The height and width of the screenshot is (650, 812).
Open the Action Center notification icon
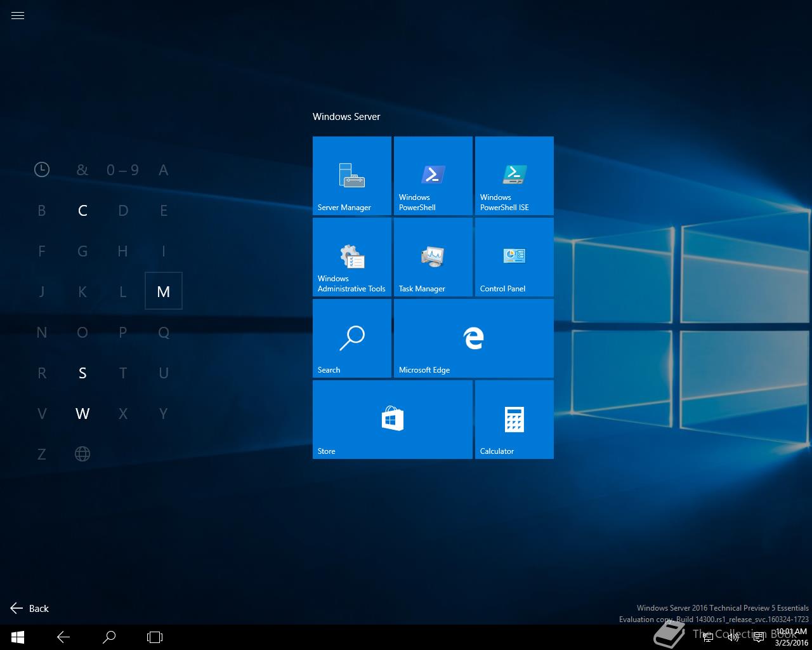tap(758, 637)
